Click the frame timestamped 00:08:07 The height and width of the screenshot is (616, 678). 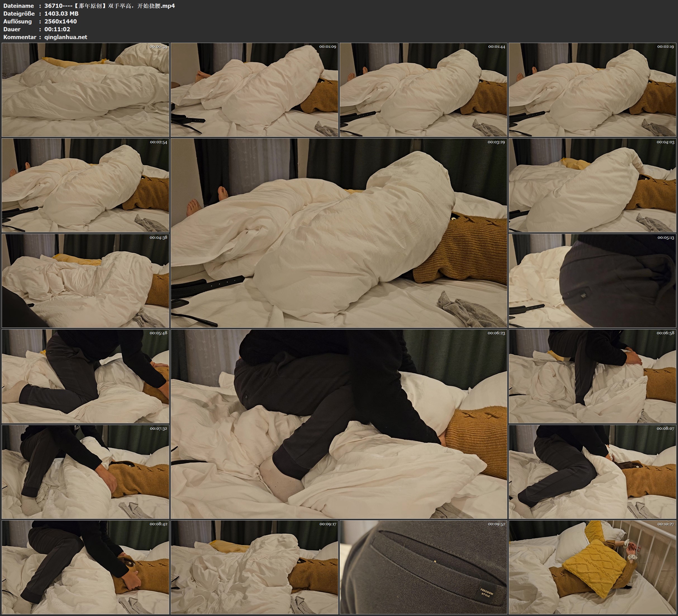click(592, 472)
